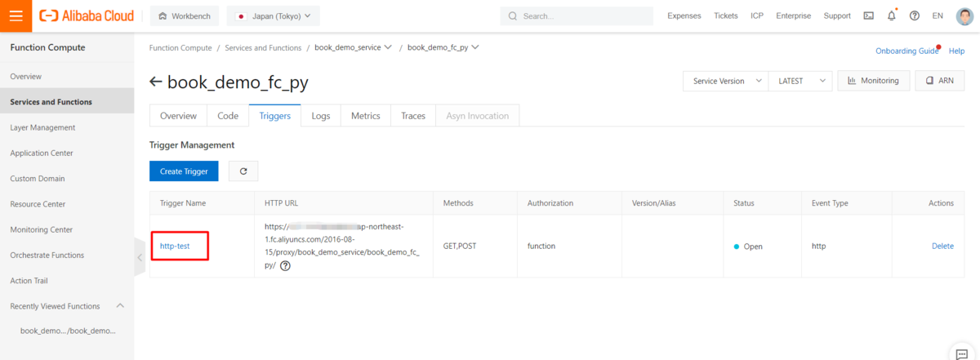Open Orchestrate Functions in sidebar
This screenshot has width=980, height=360.
click(x=67, y=256)
